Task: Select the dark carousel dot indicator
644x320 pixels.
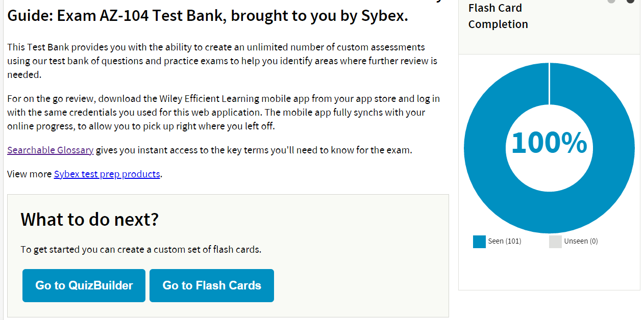Action: click(x=630, y=1)
